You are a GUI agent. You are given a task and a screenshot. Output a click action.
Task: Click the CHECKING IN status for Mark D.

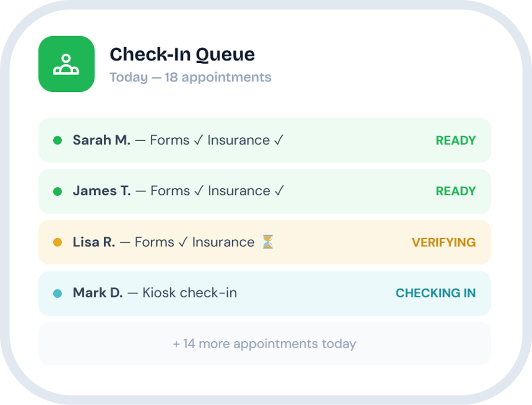pos(435,293)
